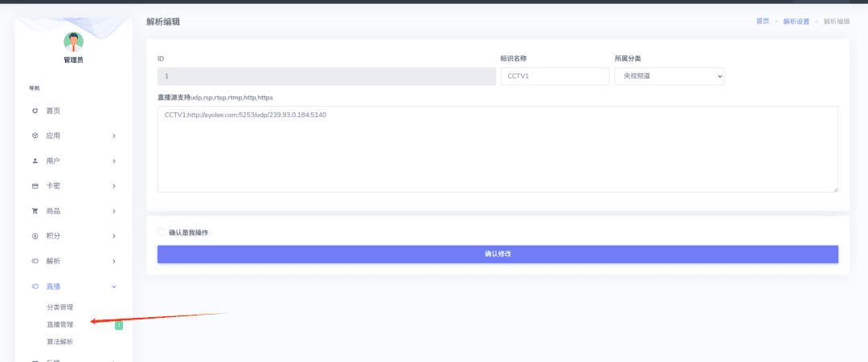Screen dimensions: 868x362
Task: Click the 解析 sidebar label
Action: [x=53, y=261]
